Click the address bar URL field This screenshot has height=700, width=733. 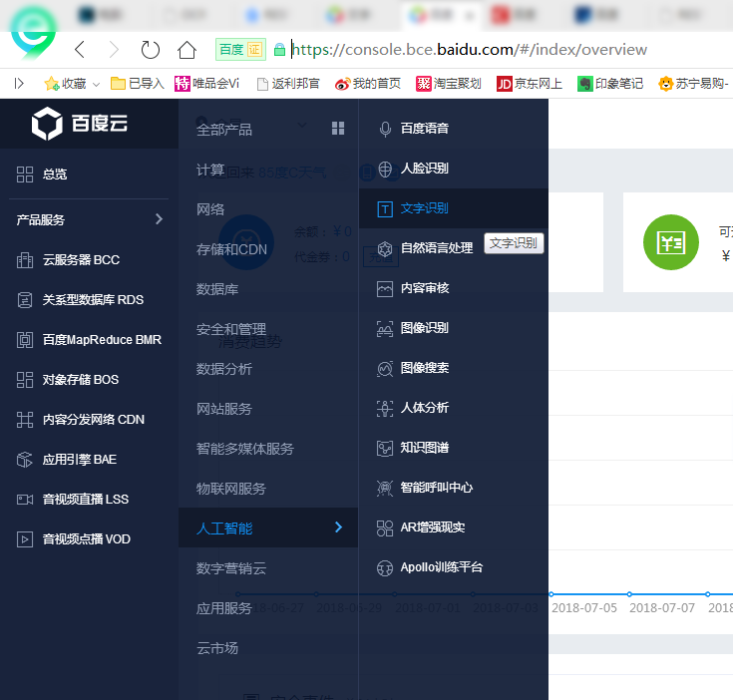469,50
